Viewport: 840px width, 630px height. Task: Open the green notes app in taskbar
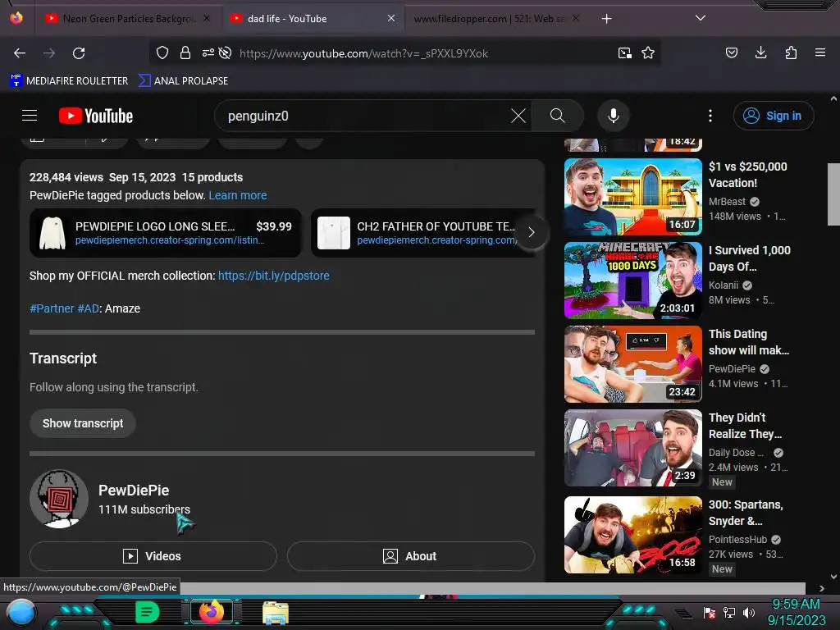click(147, 612)
